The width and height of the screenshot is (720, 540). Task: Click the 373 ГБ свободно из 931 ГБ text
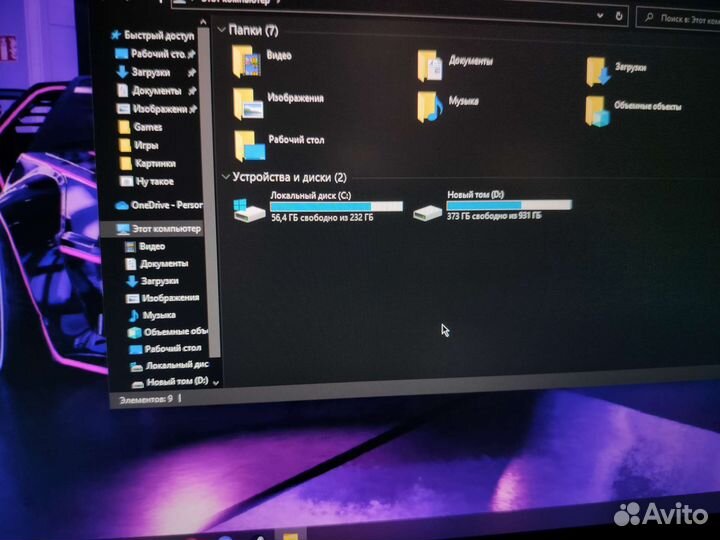(x=494, y=215)
